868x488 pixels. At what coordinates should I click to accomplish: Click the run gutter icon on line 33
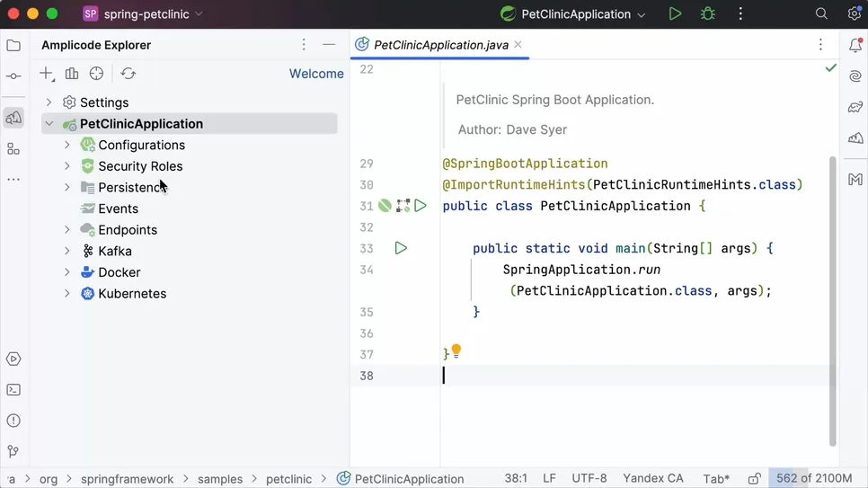pyautogui.click(x=401, y=248)
